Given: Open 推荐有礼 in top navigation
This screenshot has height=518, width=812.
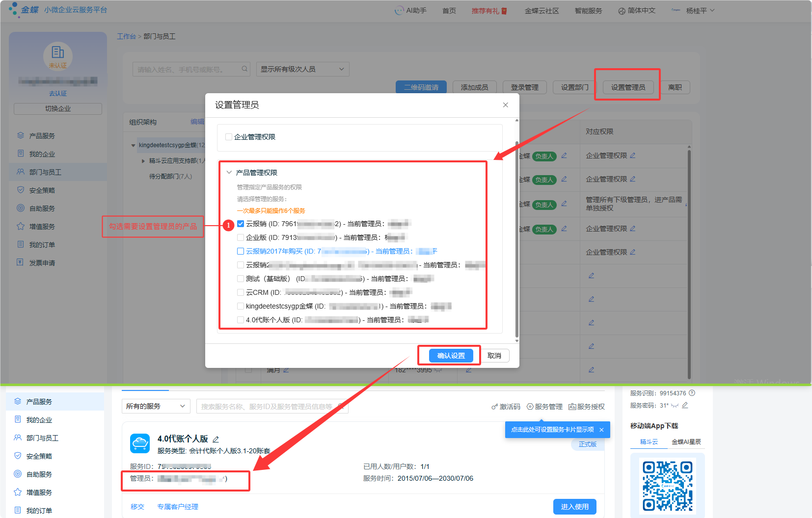Looking at the screenshot, I should coord(489,11).
